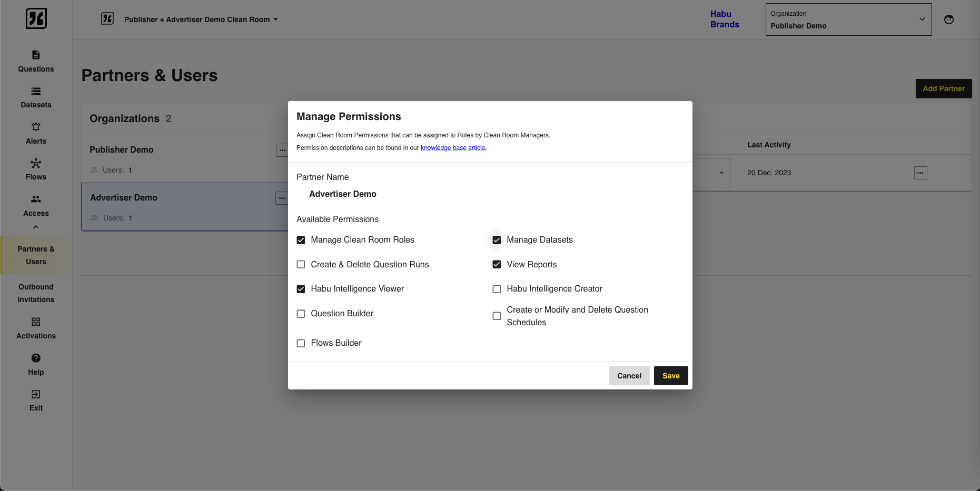The width and height of the screenshot is (980, 491).
Task: Click the Organizations heading
Action: pos(124,118)
